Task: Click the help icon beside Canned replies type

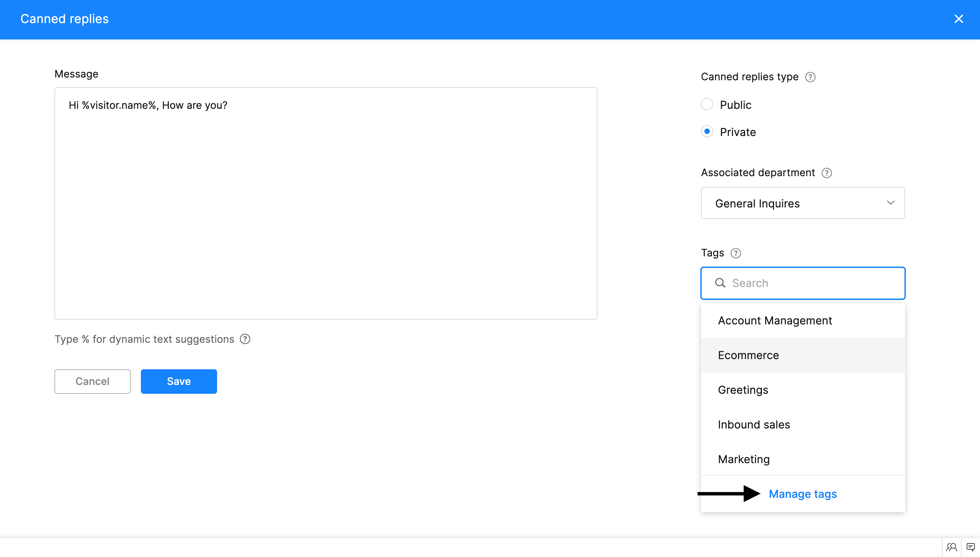Action: (x=810, y=77)
